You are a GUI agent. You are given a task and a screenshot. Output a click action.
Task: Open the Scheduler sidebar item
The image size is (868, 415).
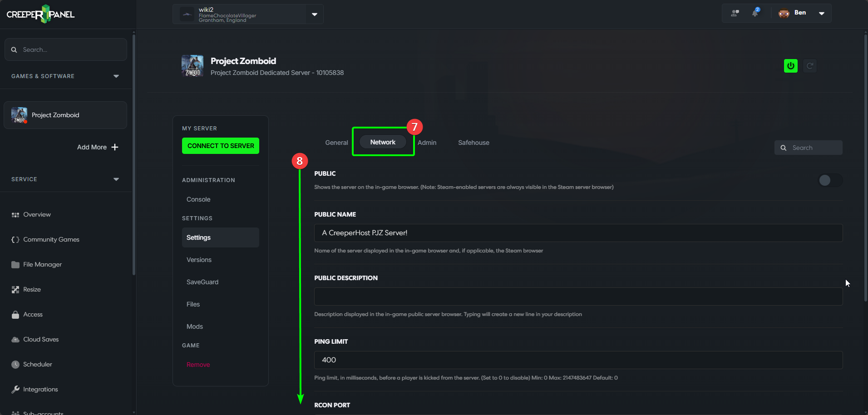click(x=38, y=364)
